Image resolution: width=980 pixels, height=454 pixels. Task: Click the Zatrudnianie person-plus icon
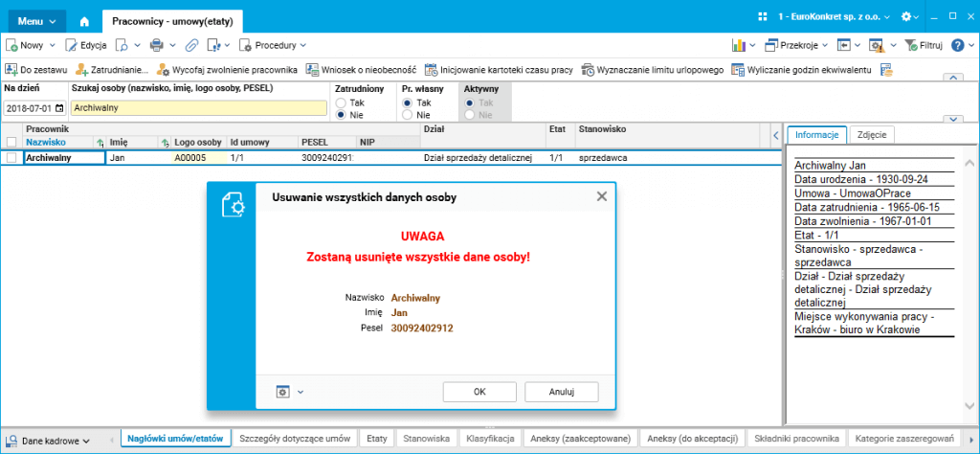click(x=82, y=69)
